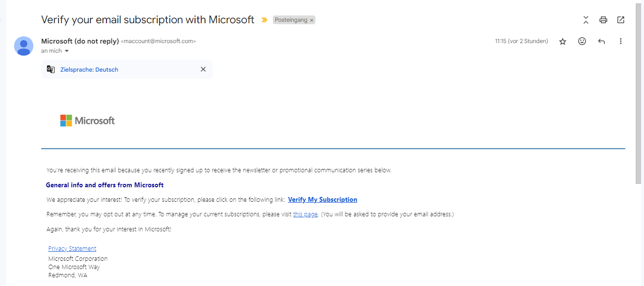Print the email using the printer icon

click(x=603, y=20)
